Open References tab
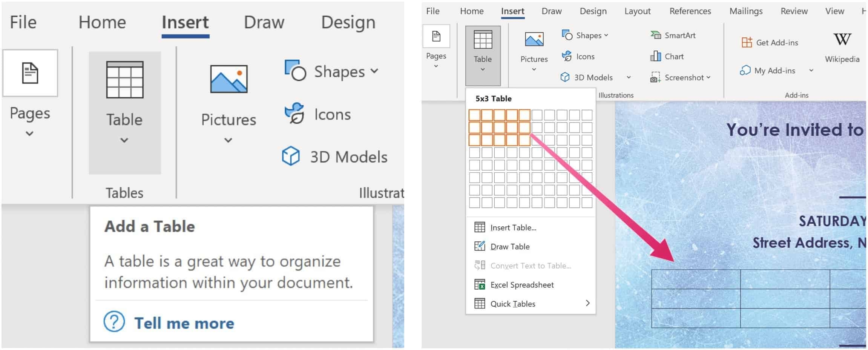The width and height of the screenshot is (868, 350). pos(690,11)
